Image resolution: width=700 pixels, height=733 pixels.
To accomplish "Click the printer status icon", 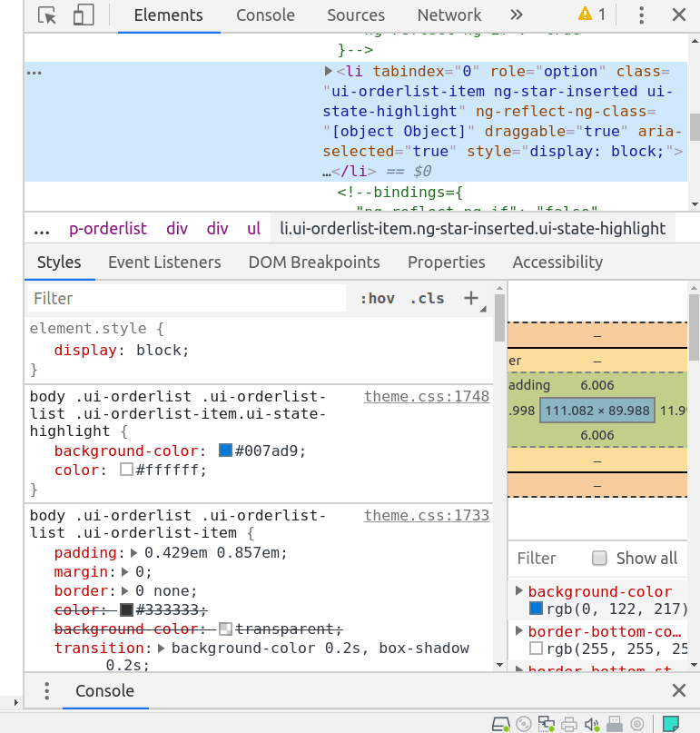I will coord(569,724).
